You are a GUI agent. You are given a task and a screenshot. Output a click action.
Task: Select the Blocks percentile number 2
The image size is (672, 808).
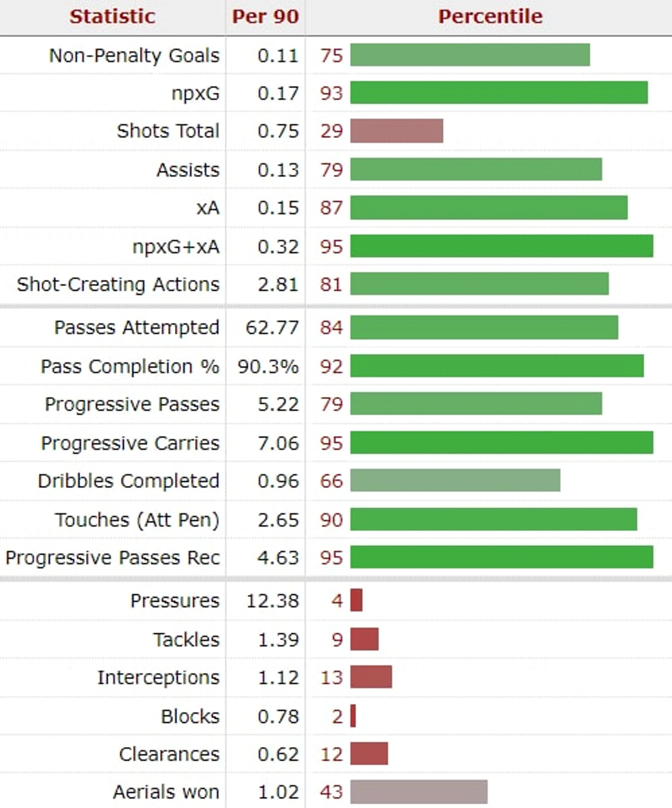pyautogui.click(x=337, y=716)
